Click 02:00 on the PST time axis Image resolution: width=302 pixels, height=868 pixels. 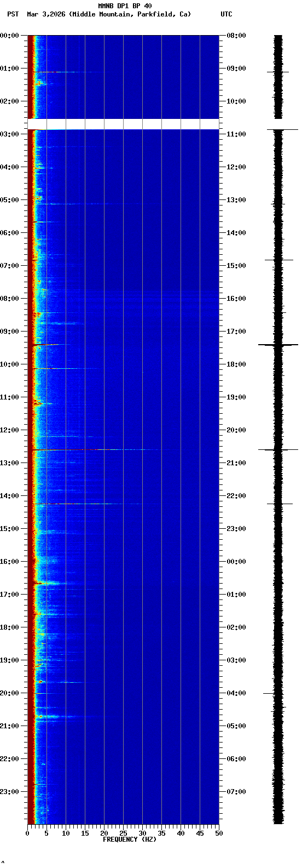[9, 101]
